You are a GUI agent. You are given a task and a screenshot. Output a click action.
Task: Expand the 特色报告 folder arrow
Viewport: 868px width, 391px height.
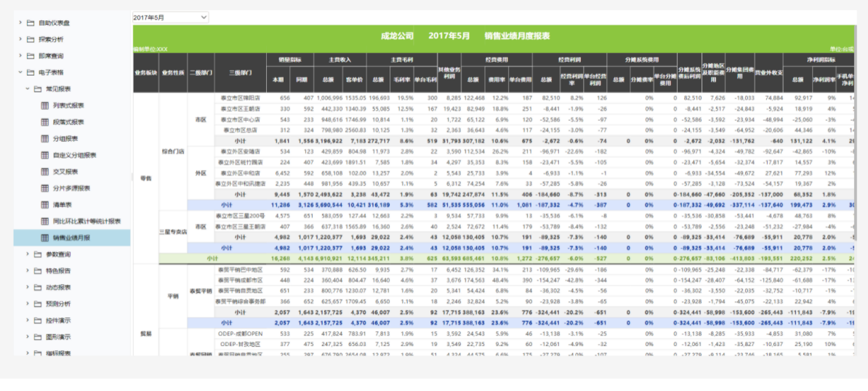(27, 271)
